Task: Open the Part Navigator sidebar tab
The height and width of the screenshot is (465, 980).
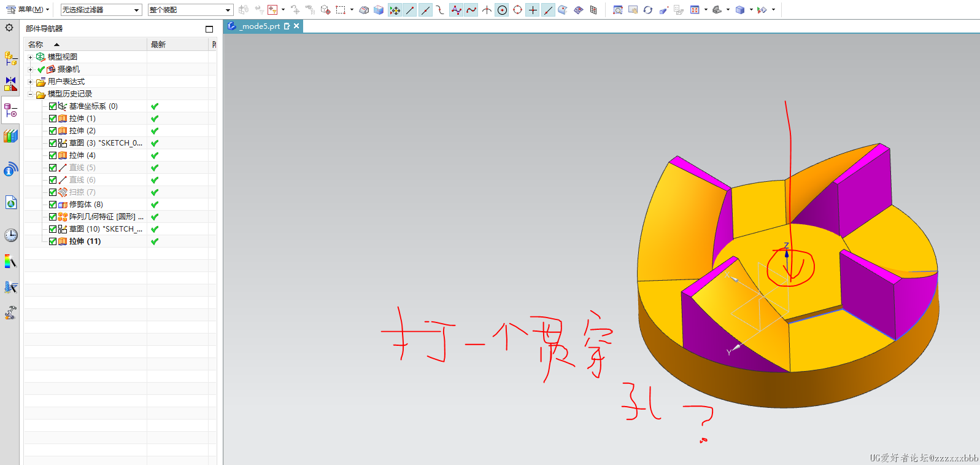Action: tap(10, 111)
